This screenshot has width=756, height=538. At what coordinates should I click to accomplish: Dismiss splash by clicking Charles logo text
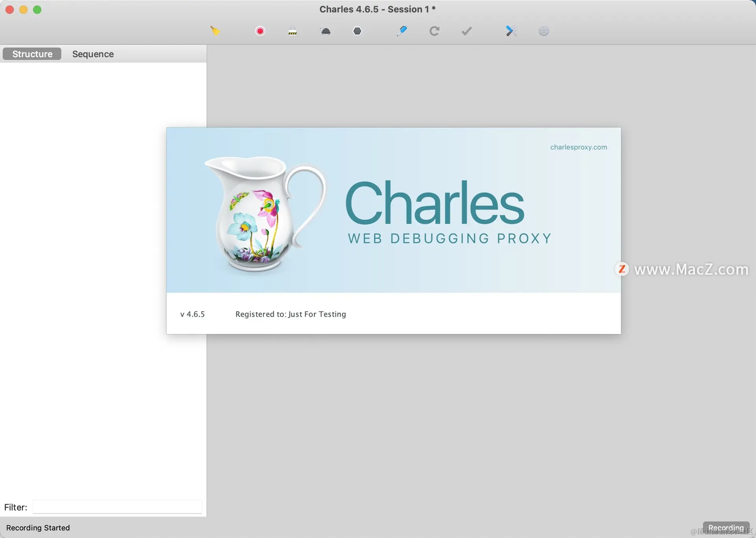point(435,203)
